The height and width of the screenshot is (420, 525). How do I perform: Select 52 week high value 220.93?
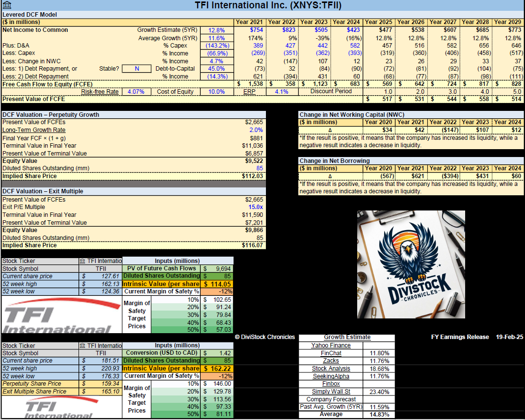pyautogui.click(x=101, y=368)
